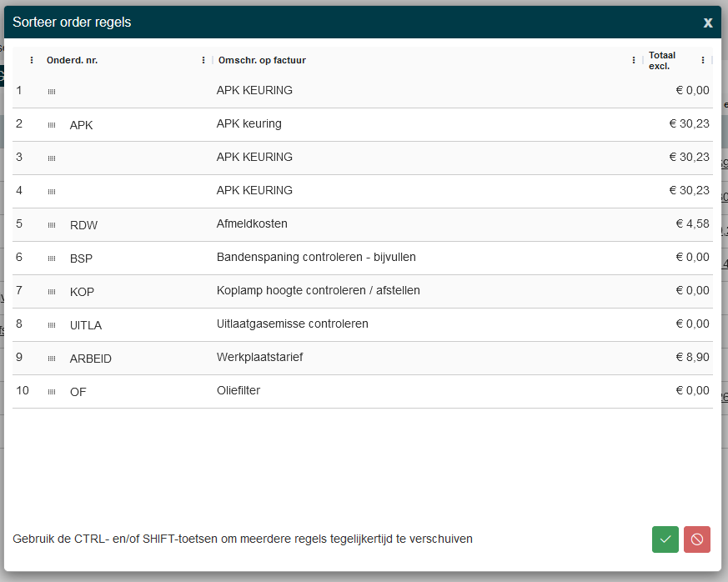Open the Omschr. op factuur column menu
The height and width of the screenshot is (582, 728).
pyautogui.click(x=635, y=60)
